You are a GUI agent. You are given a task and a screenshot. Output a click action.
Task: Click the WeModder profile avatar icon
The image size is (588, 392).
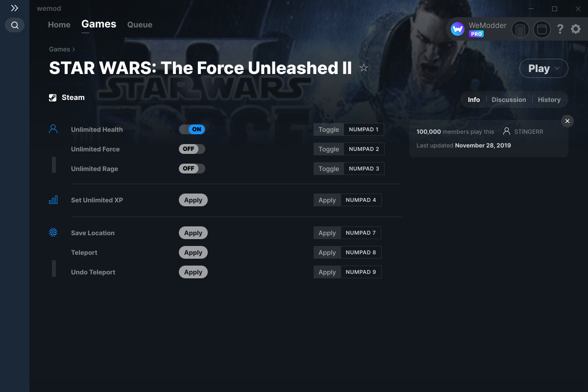click(x=458, y=29)
